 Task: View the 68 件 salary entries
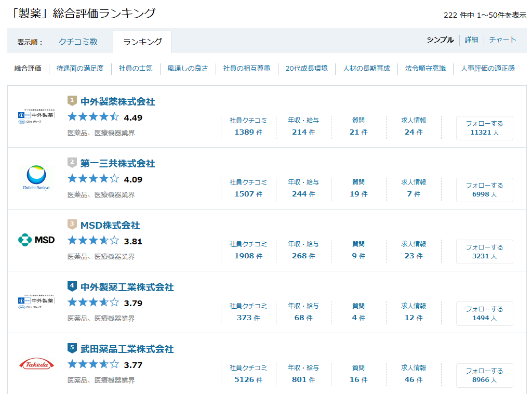pos(303,318)
